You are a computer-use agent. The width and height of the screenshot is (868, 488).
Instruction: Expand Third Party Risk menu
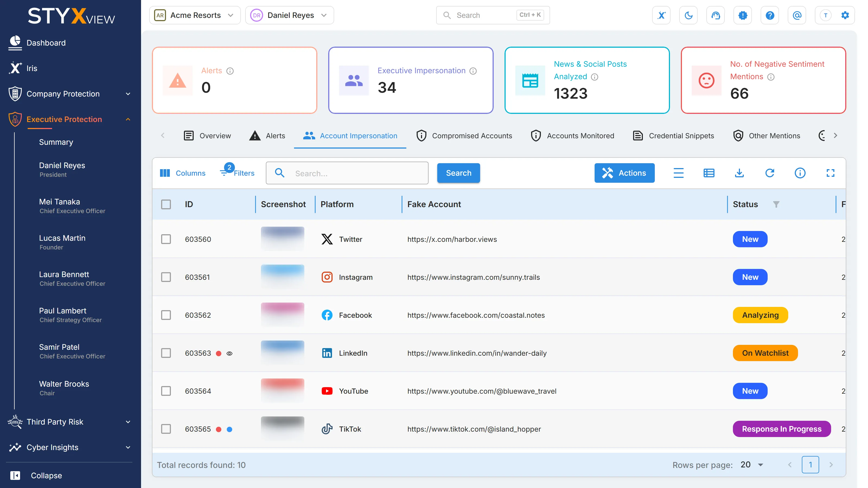pos(70,422)
